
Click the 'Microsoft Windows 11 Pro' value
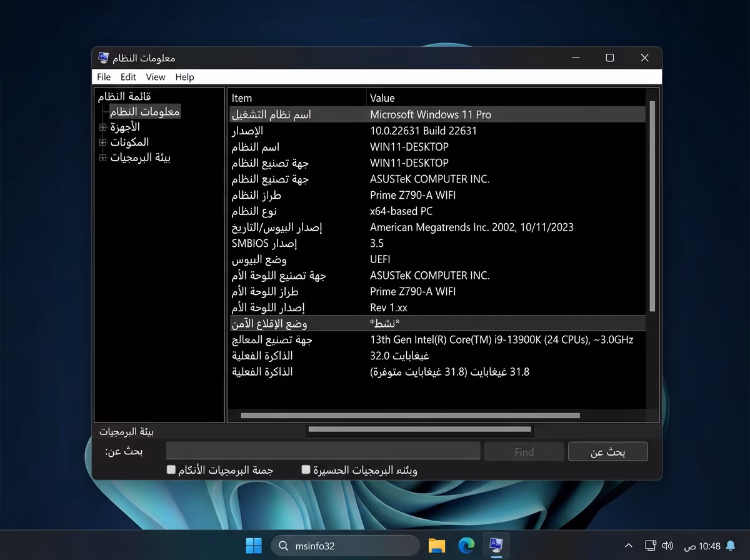coord(431,114)
